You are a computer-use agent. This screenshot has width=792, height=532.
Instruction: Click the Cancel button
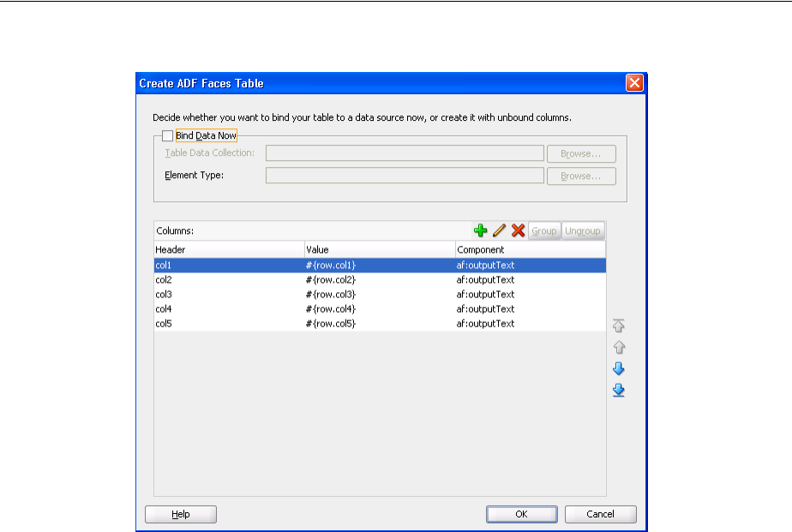pyautogui.click(x=601, y=514)
